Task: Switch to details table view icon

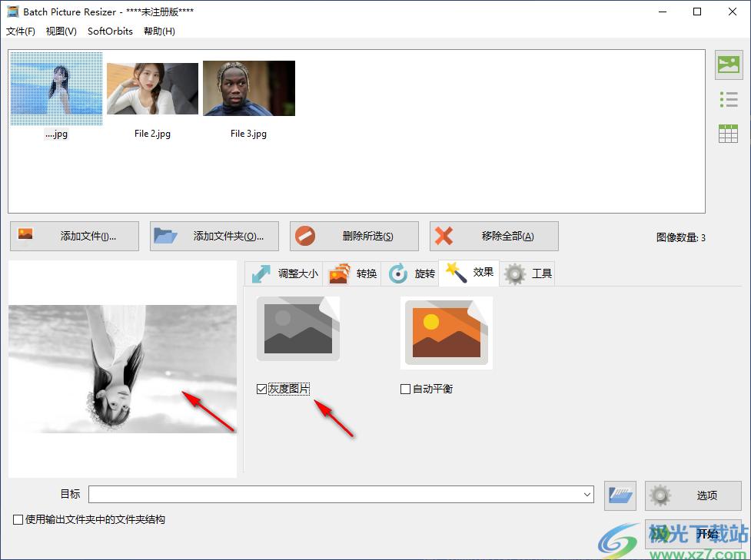Action: pyautogui.click(x=728, y=134)
